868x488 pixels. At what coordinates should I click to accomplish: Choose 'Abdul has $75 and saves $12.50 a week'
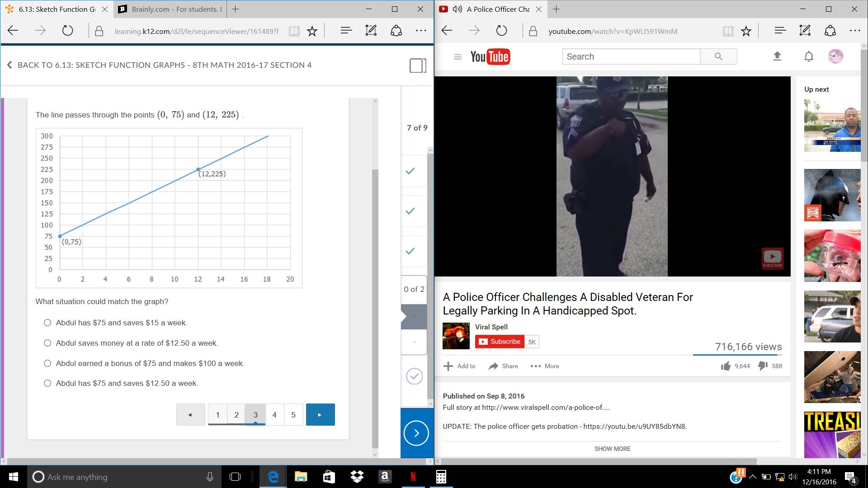coord(47,383)
